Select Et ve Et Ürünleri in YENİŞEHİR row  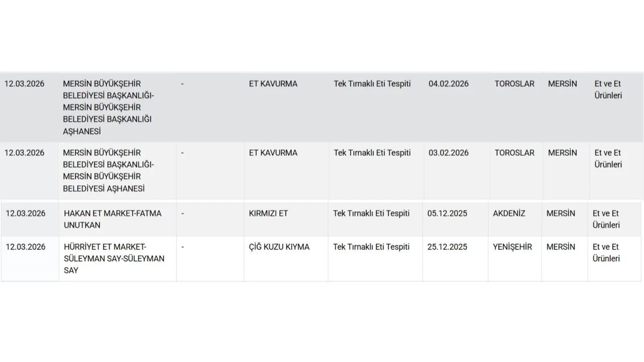click(x=606, y=253)
